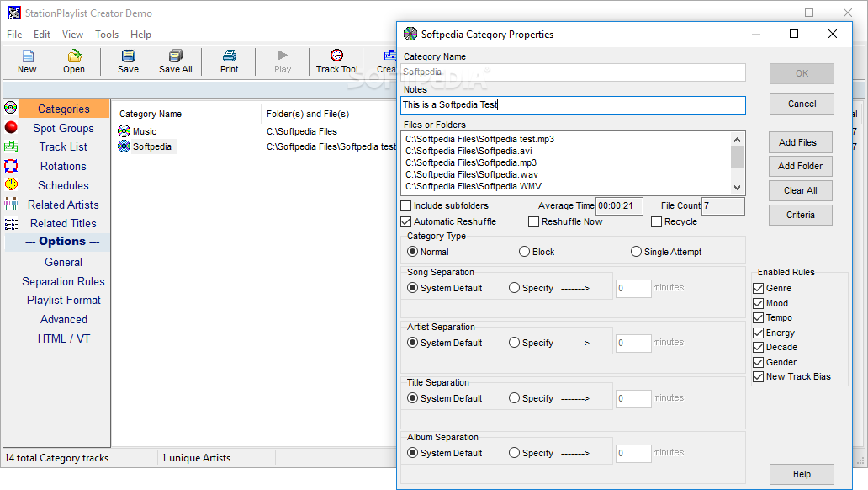Open Playlist Format options page
This screenshot has width=868, height=490.
(x=64, y=300)
